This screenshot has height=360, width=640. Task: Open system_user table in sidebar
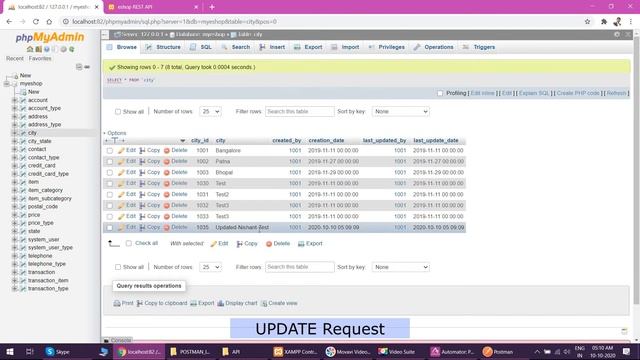point(43,240)
